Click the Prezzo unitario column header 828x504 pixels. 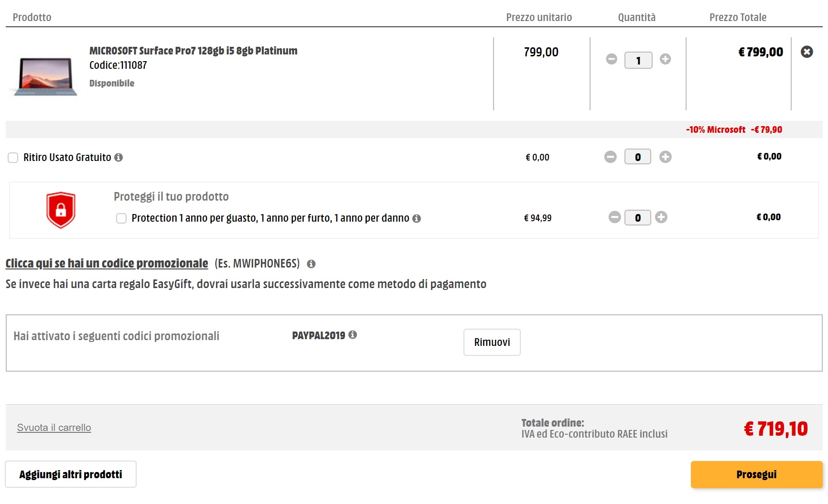(539, 17)
